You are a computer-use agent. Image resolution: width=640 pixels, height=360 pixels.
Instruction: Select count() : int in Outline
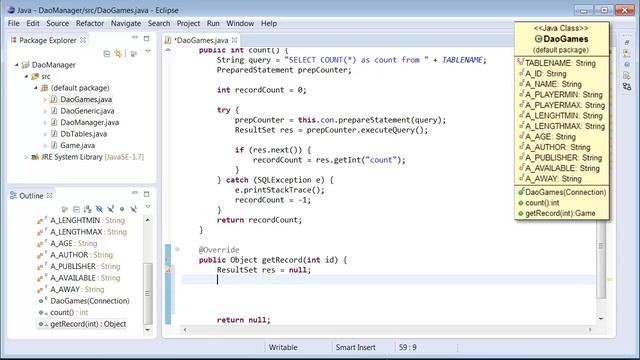63,312
